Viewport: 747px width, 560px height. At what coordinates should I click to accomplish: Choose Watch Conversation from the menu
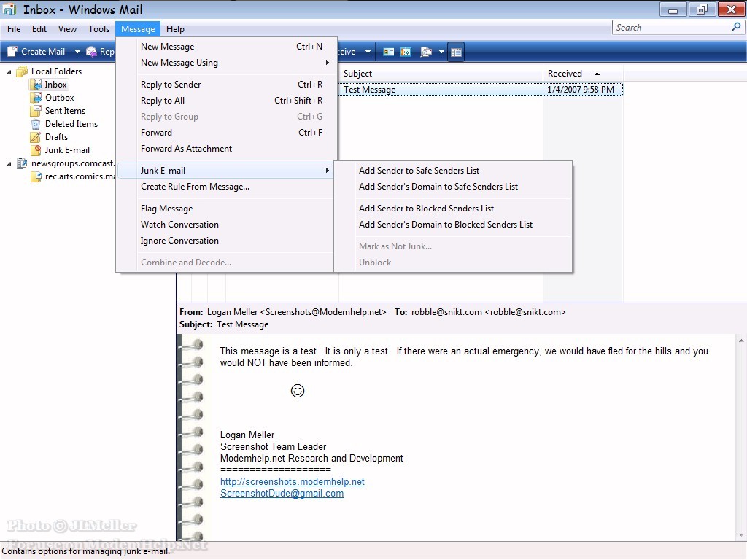tap(225, 225)
